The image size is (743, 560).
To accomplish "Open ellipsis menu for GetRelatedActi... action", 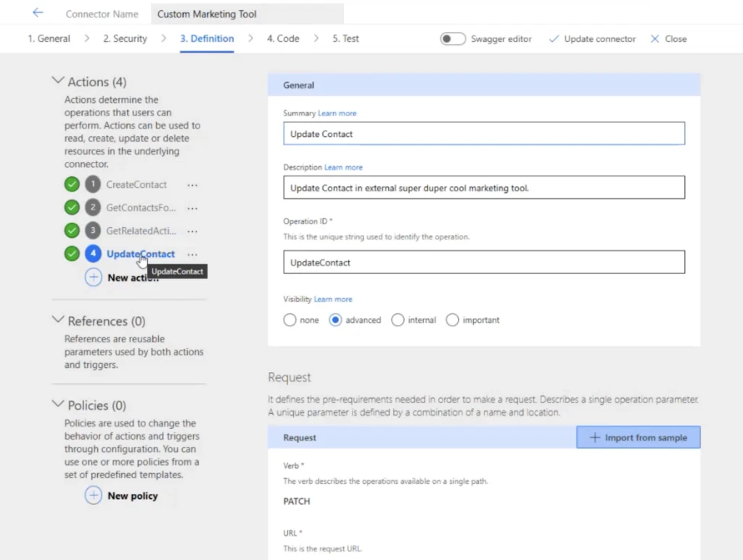I will [x=192, y=231].
